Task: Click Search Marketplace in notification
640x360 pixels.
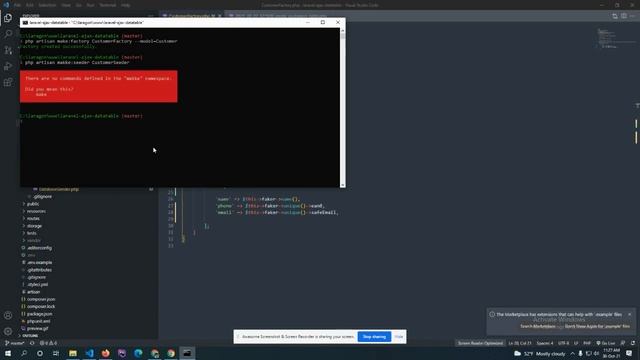Action: pos(538,327)
